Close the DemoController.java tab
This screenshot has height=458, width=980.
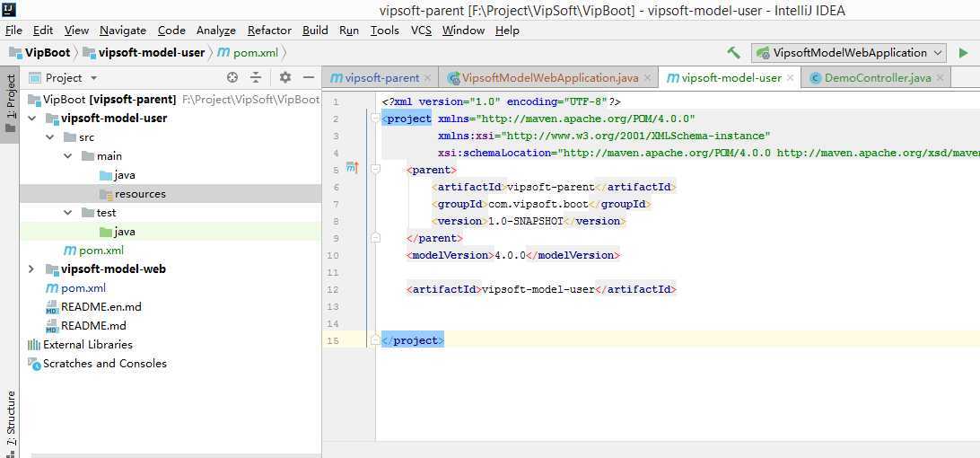pos(940,78)
